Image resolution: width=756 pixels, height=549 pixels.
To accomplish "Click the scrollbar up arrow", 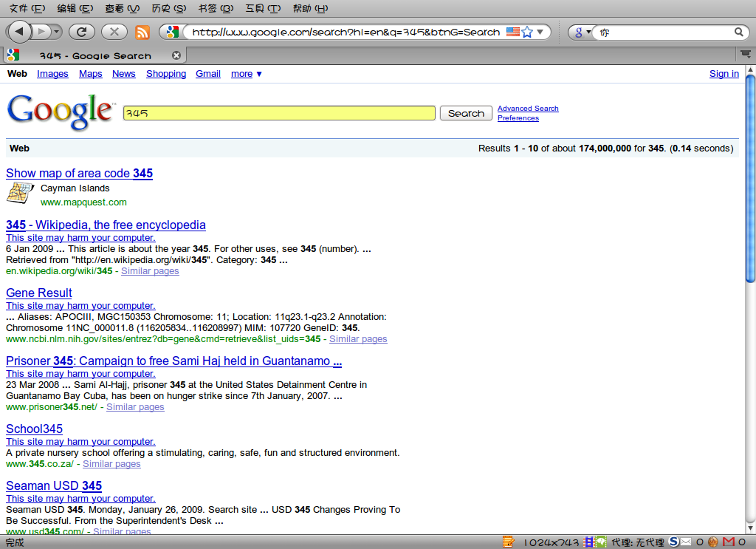I will [x=750, y=70].
